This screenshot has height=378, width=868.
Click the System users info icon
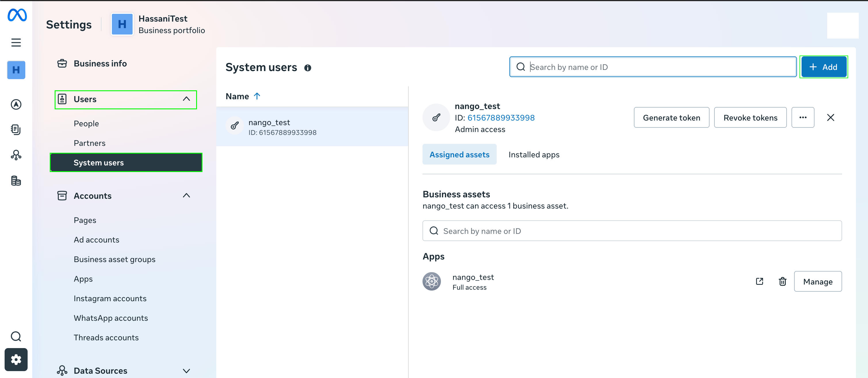[x=307, y=68]
